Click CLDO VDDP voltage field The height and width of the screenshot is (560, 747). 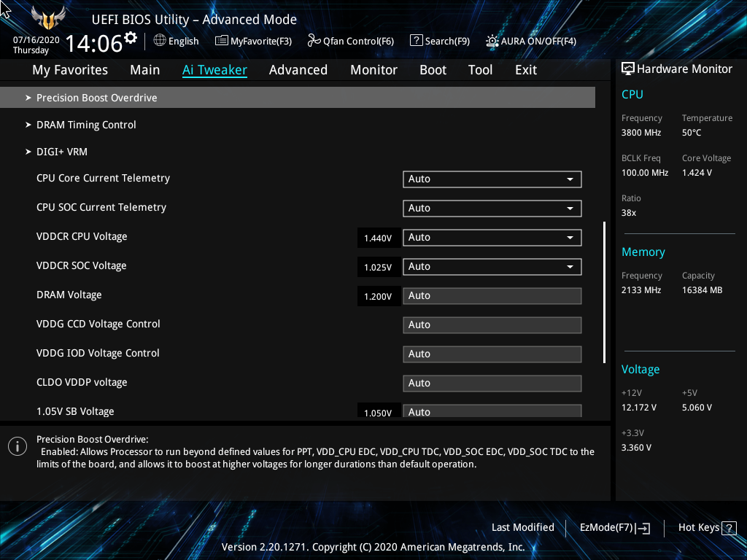(492, 384)
